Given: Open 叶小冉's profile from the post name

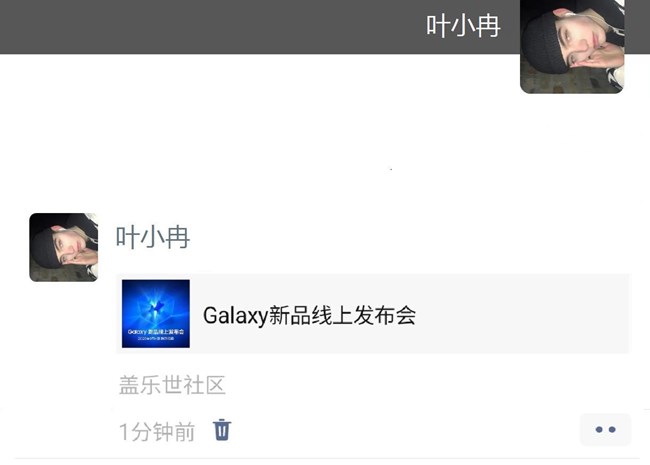Looking at the screenshot, I should 153,237.
